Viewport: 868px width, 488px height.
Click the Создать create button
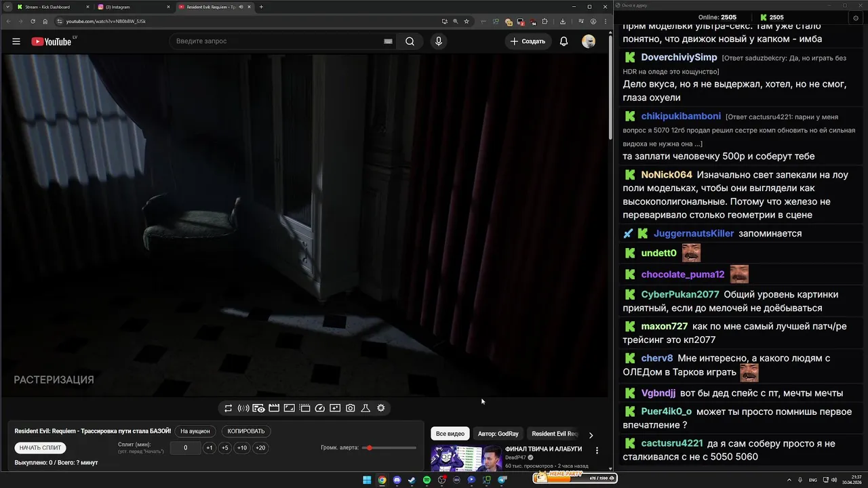528,41
